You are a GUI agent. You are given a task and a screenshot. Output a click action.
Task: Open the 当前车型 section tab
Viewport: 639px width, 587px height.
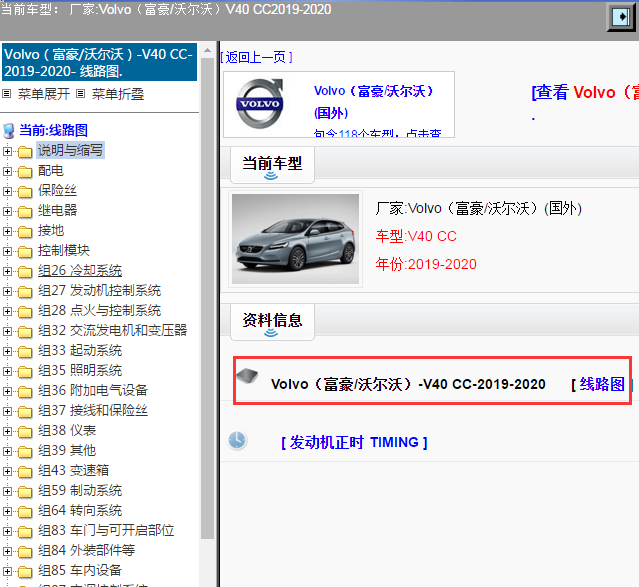point(272,165)
